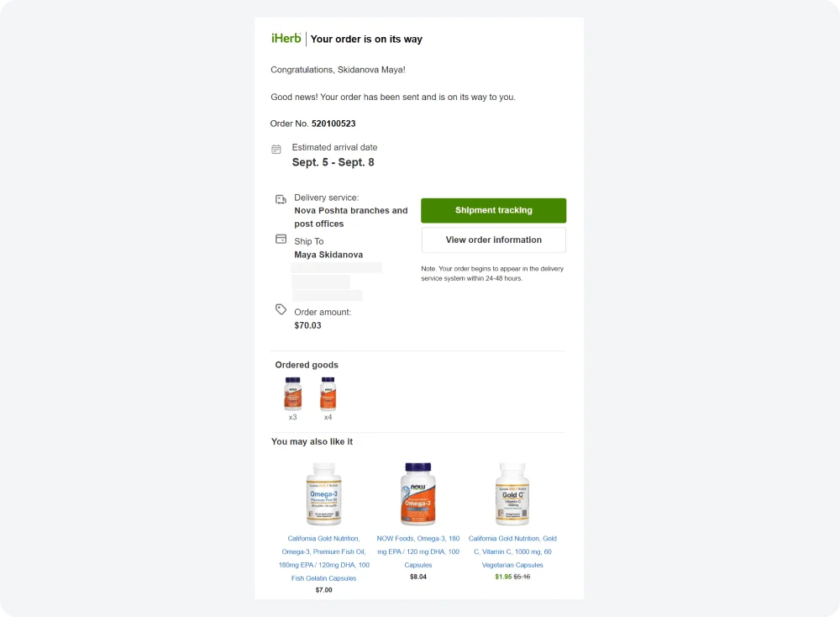
Task: Click the Gold C Vitamin C product image
Action: coord(512,494)
